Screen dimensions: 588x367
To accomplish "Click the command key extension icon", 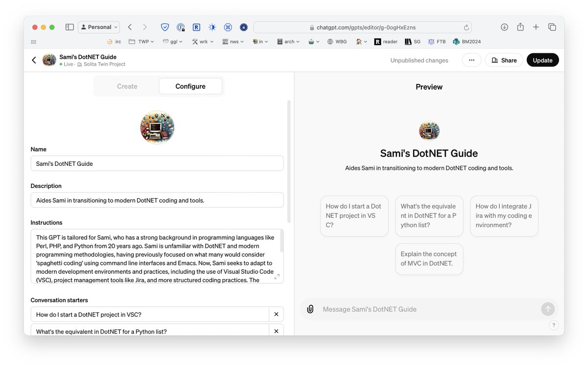I will click(228, 27).
